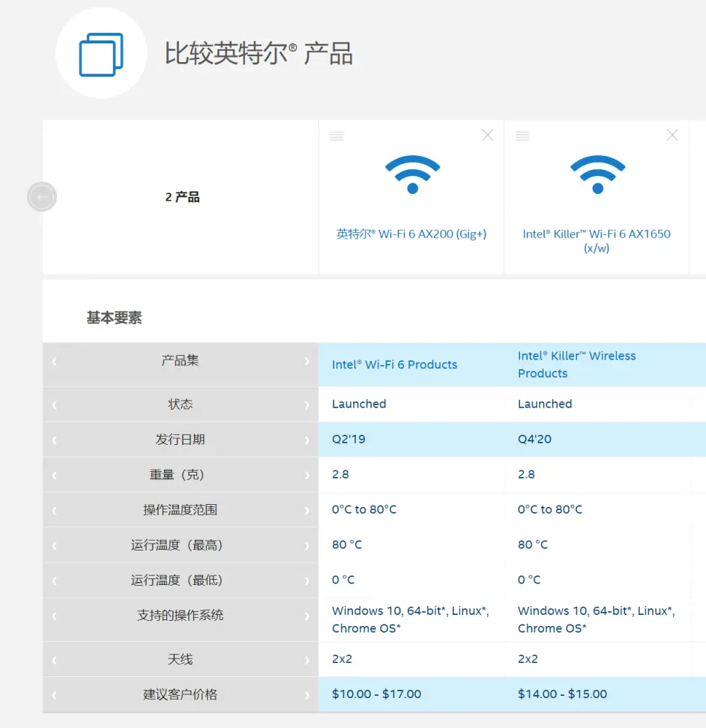Click the AX200 supported operating systems value

pos(411,619)
